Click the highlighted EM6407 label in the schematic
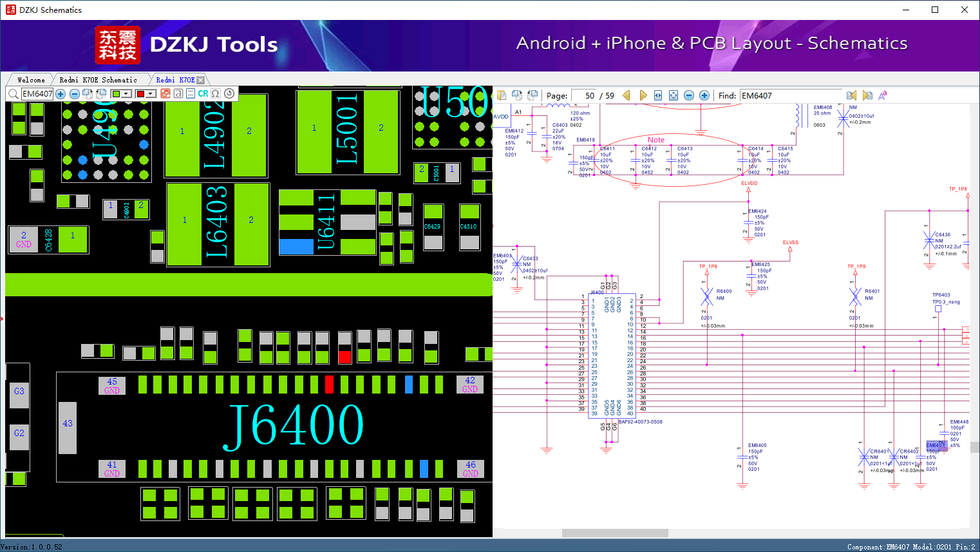Screen dimensions: 980x552 [936, 445]
